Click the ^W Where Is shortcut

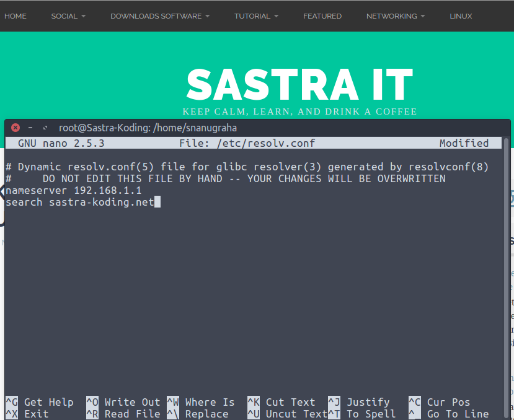pyautogui.click(x=201, y=402)
